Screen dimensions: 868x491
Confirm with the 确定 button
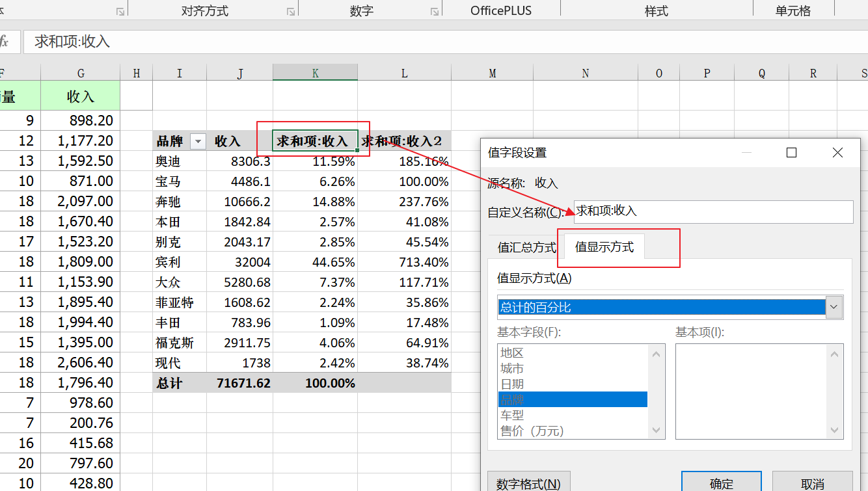tap(721, 483)
